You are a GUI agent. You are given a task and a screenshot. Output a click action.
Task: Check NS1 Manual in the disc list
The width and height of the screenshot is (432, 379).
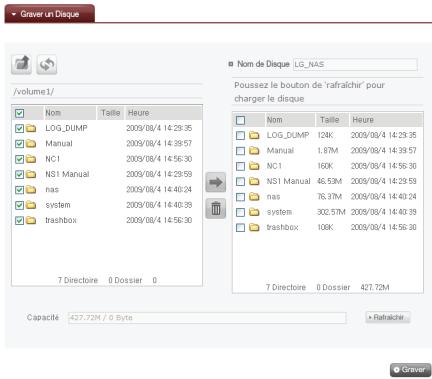point(240,181)
